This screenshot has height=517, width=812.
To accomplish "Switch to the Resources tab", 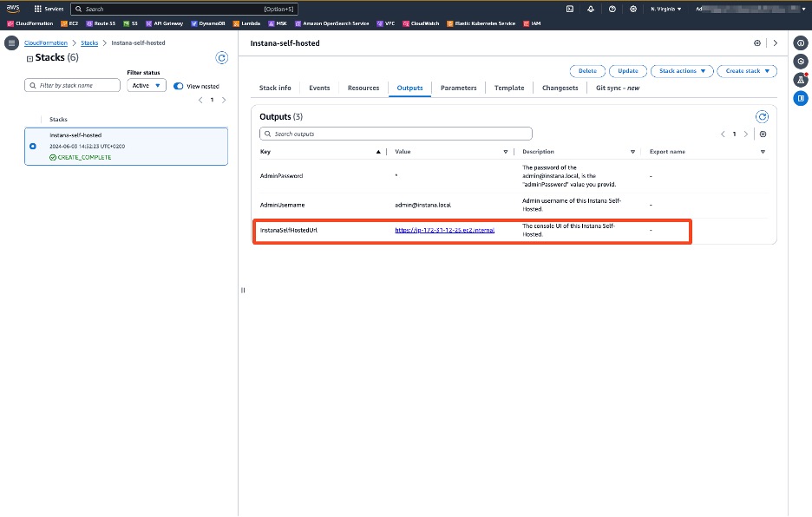I will pyautogui.click(x=363, y=88).
